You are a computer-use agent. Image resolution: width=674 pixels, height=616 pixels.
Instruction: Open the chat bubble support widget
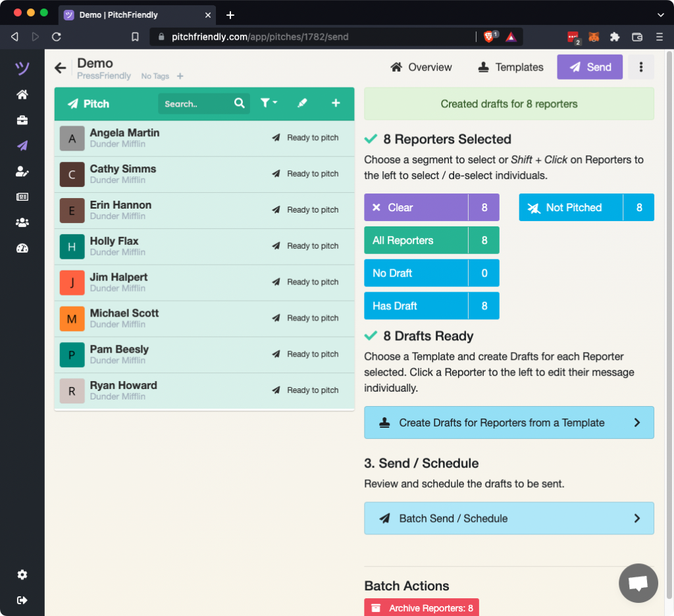click(638, 583)
